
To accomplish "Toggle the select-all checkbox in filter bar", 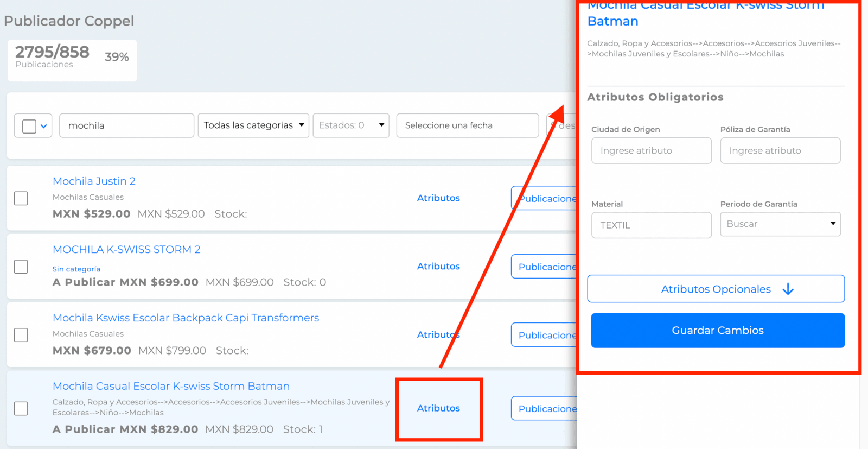I will pos(29,126).
